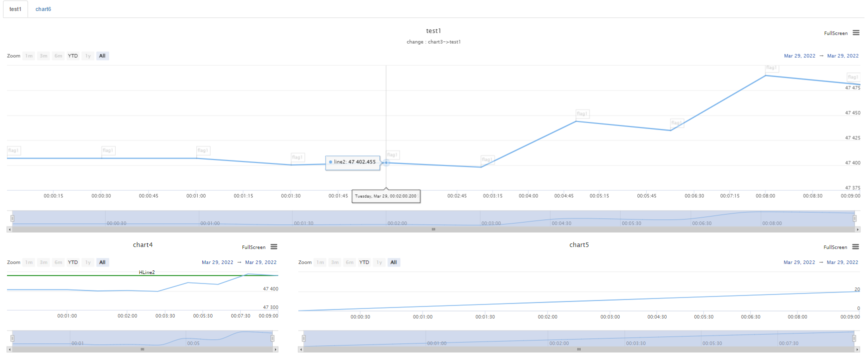
Task: Click left scroll arrow of chart5 navigator
Action: coord(301,349)
